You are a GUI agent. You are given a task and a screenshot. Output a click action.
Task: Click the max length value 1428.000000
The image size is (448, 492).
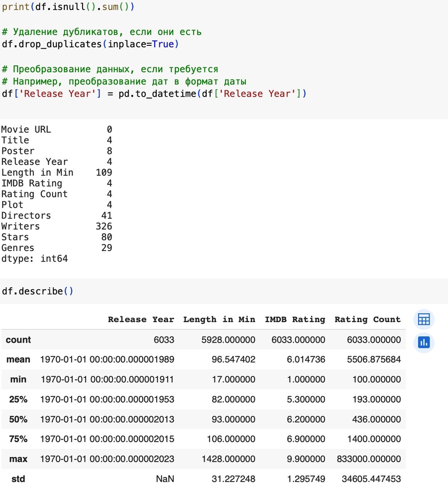pos(228,459)
